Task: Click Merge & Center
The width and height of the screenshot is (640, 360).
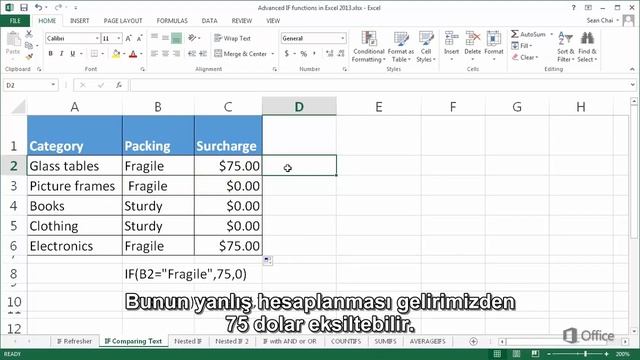Action: click(x=241, y=53)
